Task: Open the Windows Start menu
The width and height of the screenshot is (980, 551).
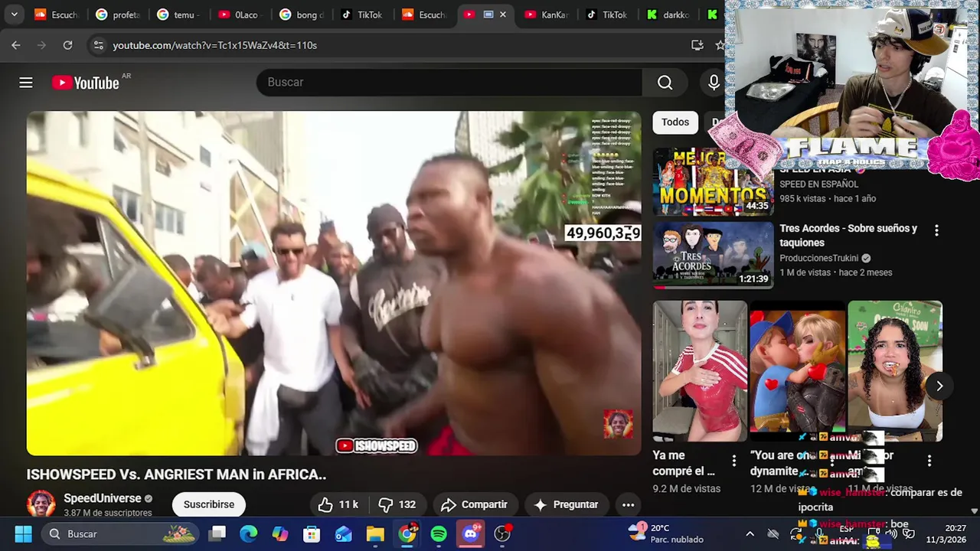Action: [23, 533]
